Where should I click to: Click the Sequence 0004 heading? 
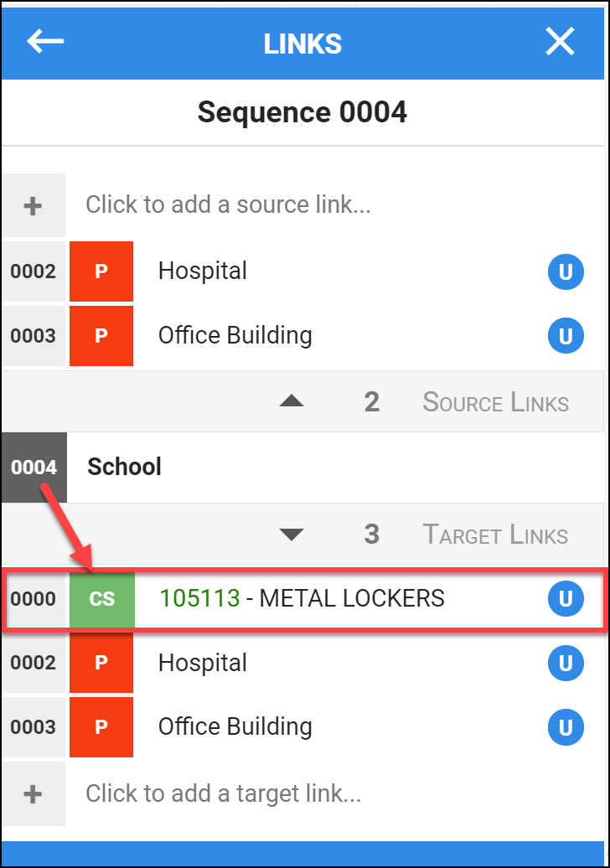pos(302,112)
